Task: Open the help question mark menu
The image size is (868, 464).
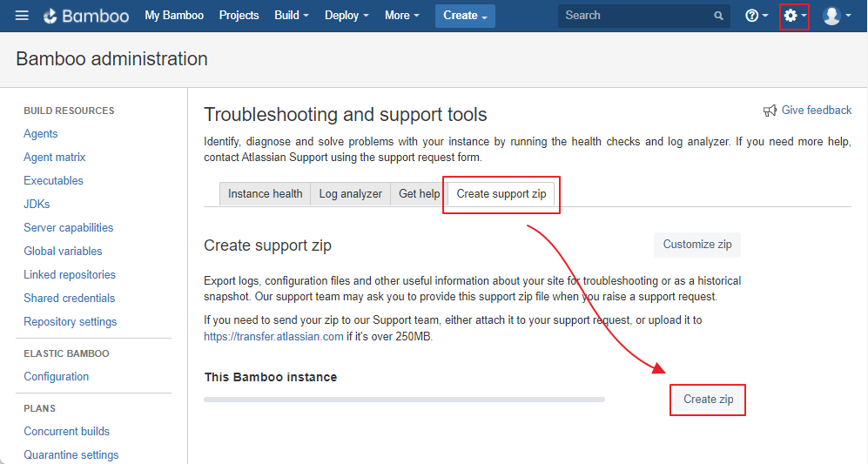Action: coord(757,16)
